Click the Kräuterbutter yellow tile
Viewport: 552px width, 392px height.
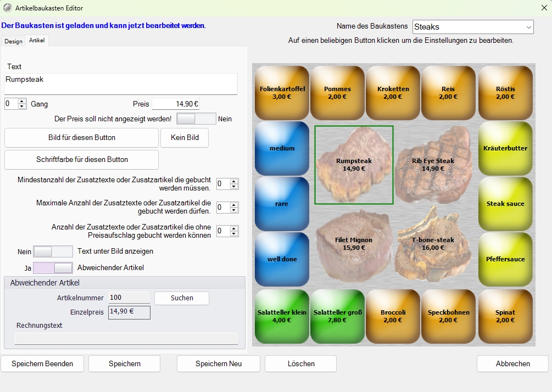click(505, 148)
